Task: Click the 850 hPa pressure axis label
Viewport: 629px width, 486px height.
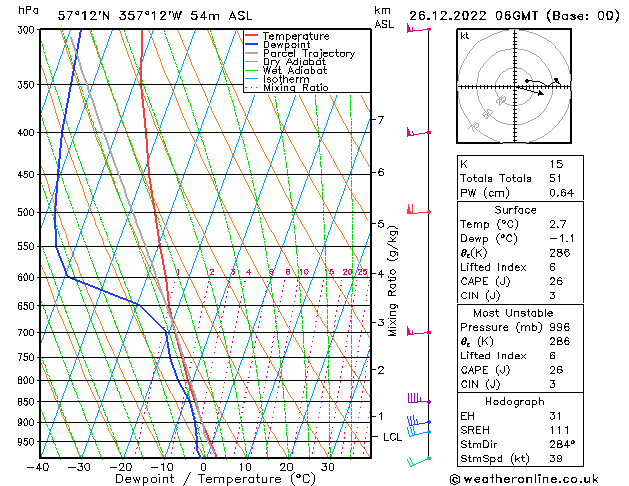Action: (x=26, y=401)
